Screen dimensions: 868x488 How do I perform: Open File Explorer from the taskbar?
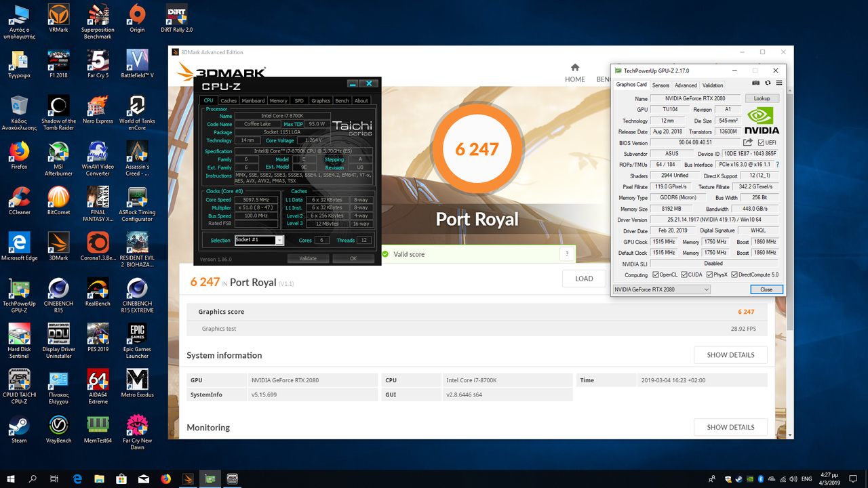[99, 479]
